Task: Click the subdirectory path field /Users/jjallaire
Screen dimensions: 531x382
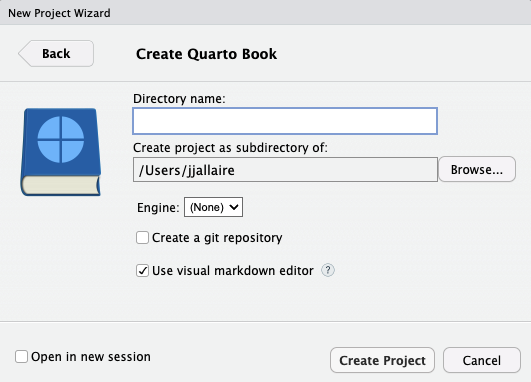Action: pyautogui.click(x=285, y=170)
